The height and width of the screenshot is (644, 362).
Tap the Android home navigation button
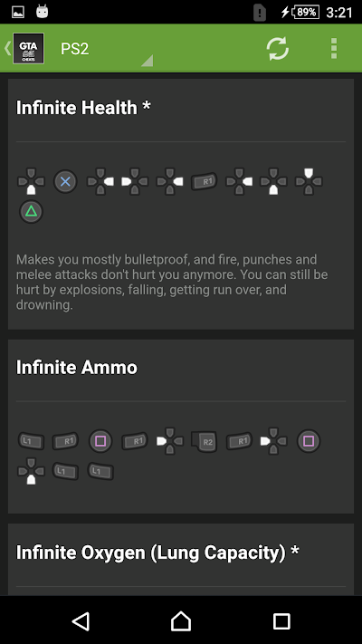[x=181, y=621]
